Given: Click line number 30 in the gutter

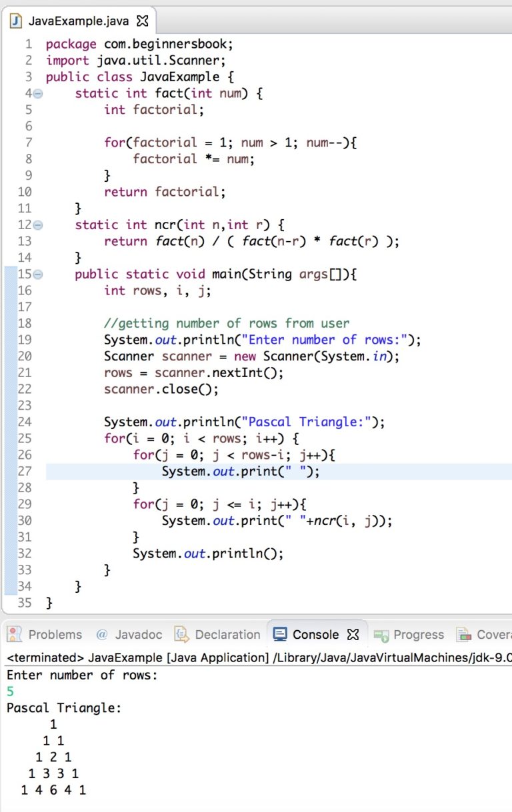Looking at the screenshot, I should (x=25, y=521).
